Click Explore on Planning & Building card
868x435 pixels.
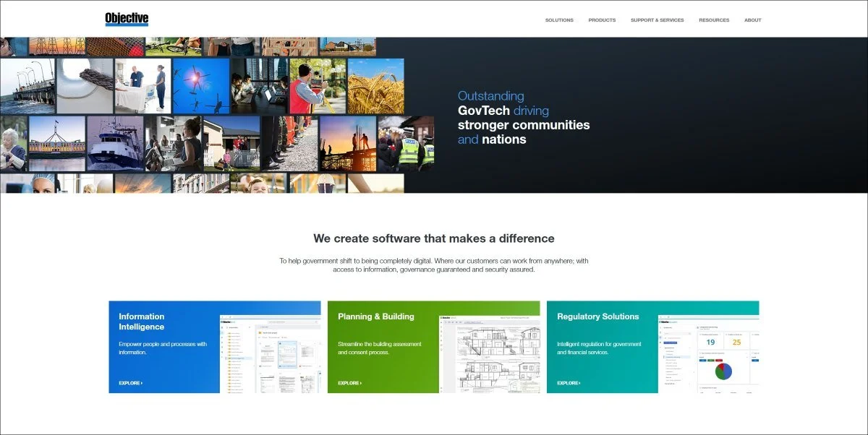350,383
